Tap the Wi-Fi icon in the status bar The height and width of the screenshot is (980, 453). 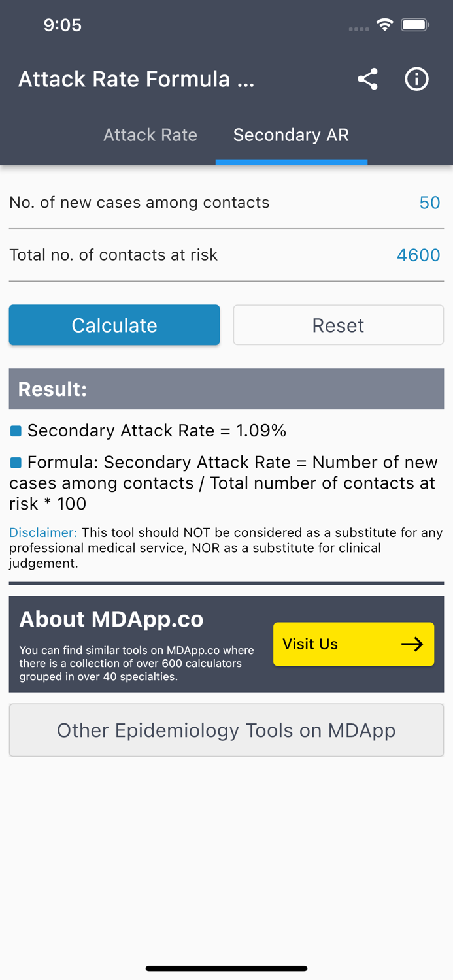pyautogui.click(x=384, y=24)
